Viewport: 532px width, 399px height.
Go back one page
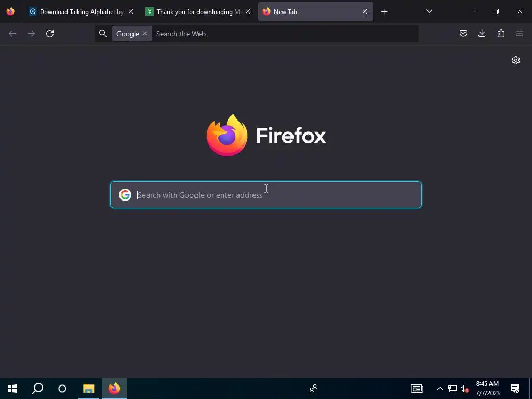[x=12, y=34]
